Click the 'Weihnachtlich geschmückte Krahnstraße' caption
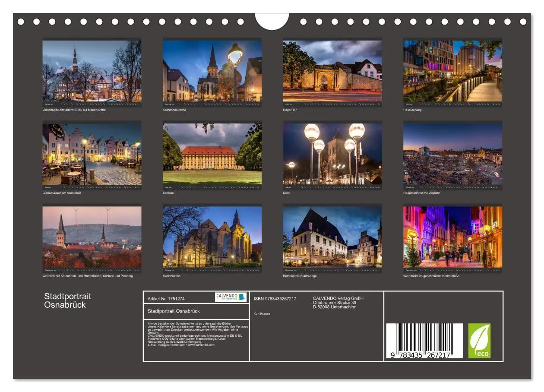544x392 pixels. coord(431,276)
